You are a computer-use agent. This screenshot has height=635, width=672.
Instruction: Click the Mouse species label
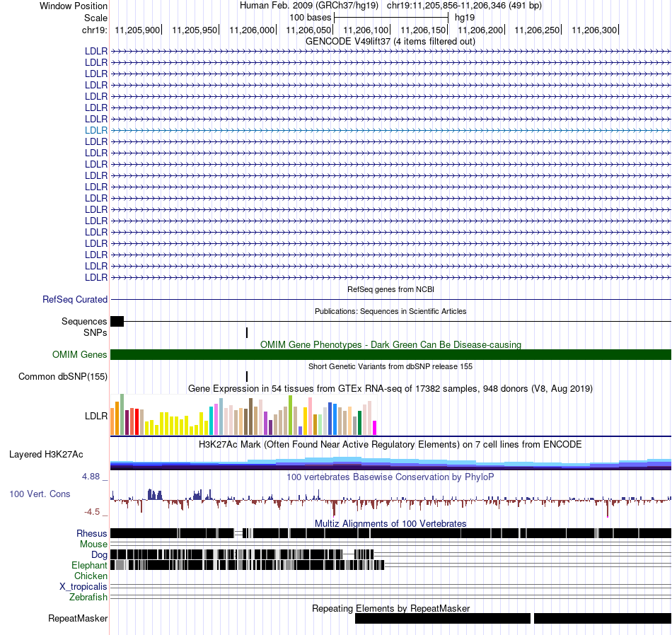(93, 544)
